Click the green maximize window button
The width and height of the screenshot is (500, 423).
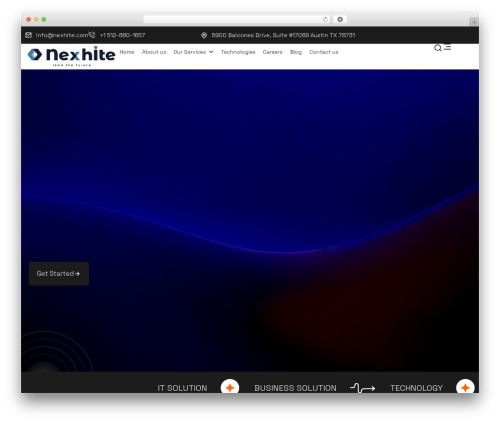(x=44, y=19)
